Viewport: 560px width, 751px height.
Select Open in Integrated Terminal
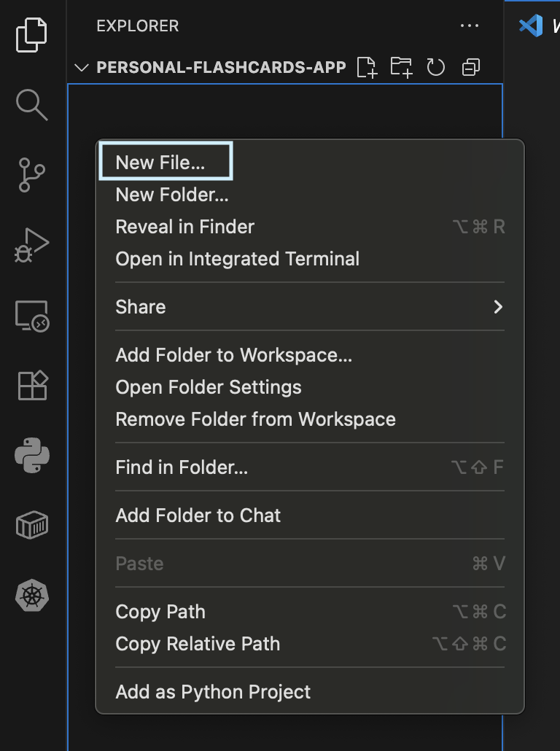point(237,259)
